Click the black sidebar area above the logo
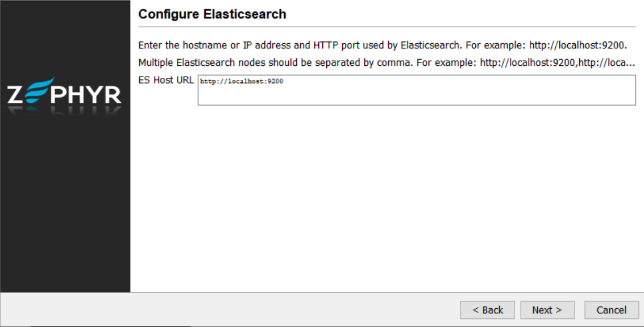Image resolution: width=644 pixels, height=327 pixels. [x=65, y=34]
